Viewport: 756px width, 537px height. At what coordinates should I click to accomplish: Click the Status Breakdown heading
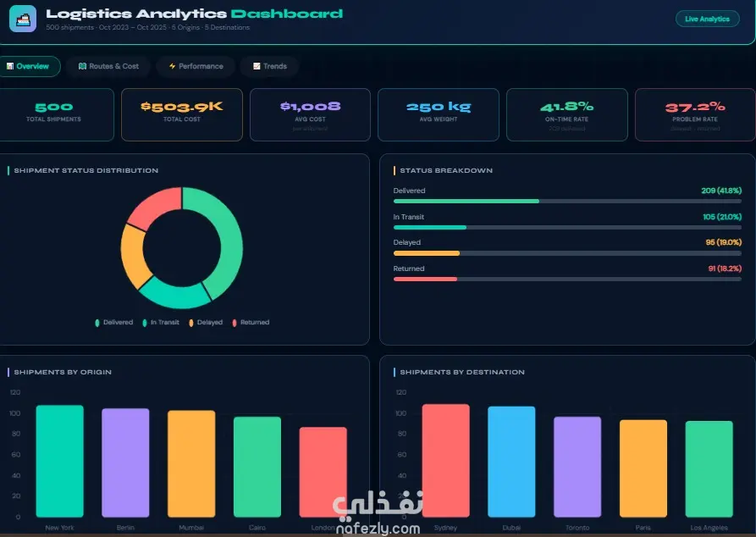pos(446,170)
